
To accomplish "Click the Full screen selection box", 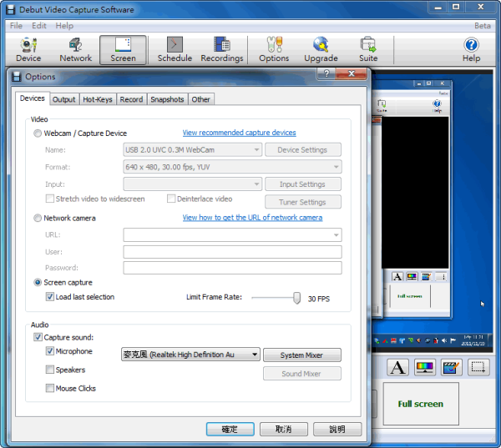I will [x=421, y=404].
